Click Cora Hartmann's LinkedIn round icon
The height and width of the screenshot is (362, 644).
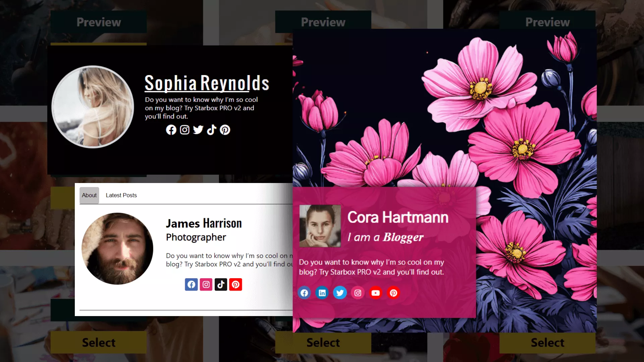[322, 293]
